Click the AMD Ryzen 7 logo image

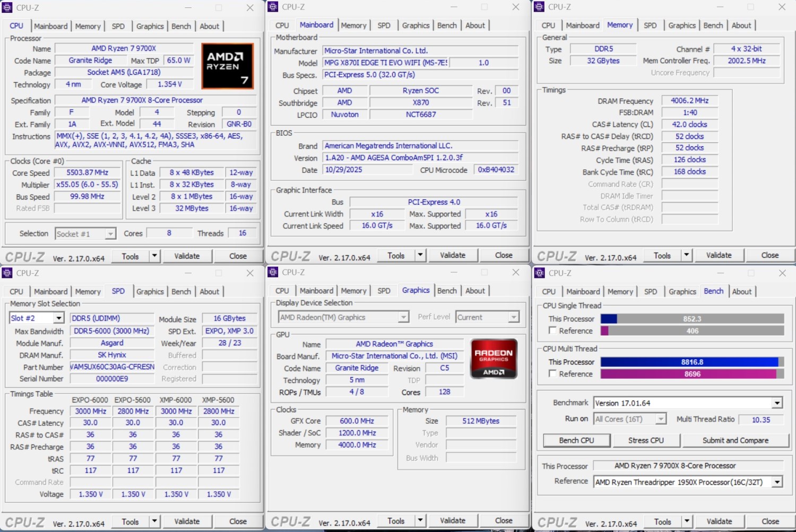(x=227, y=66)
